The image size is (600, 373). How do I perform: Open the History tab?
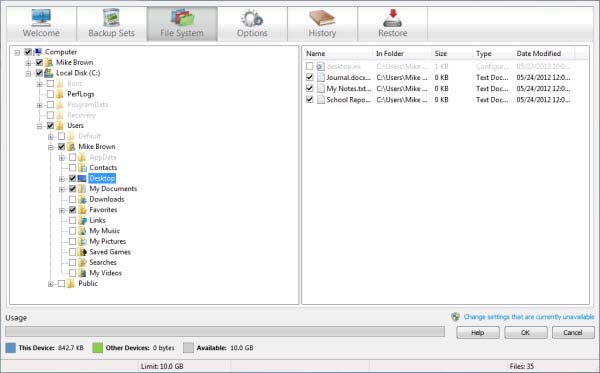point(323,23)
